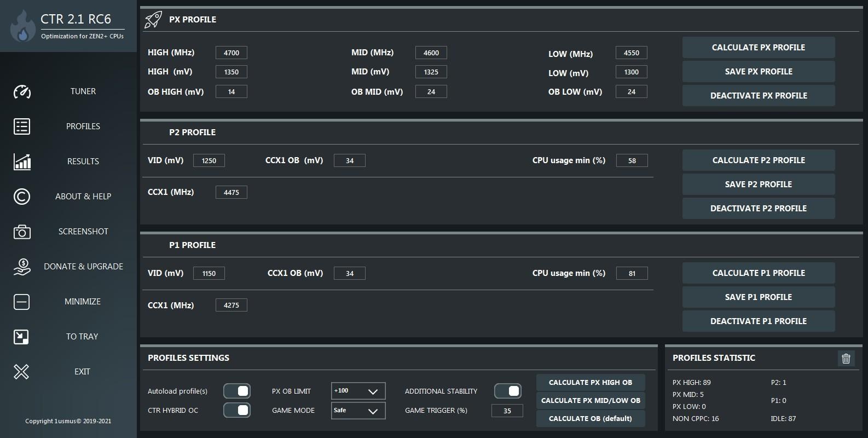
Task: Click the About & Help copyright icon
Action: click(x=22, y=197)
